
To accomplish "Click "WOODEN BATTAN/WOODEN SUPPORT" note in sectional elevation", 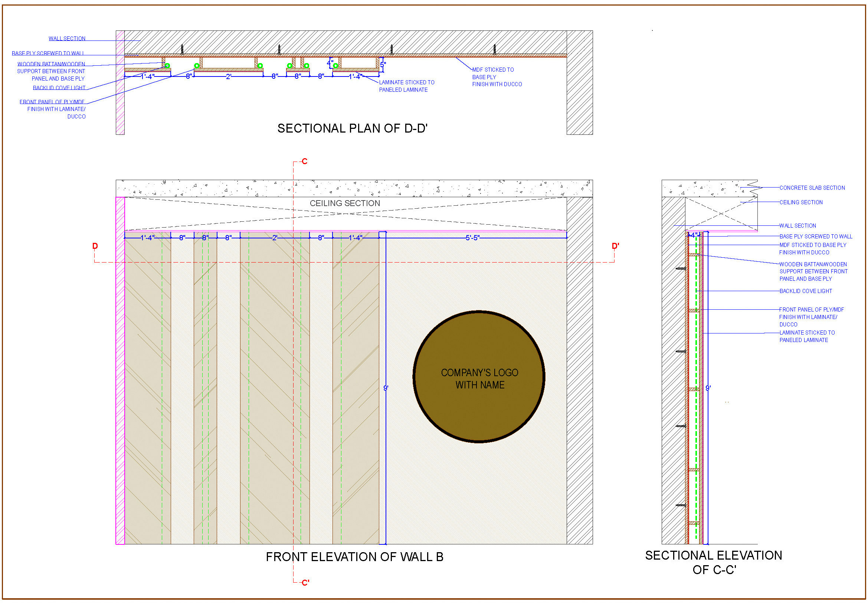I will tap(813, 271).
